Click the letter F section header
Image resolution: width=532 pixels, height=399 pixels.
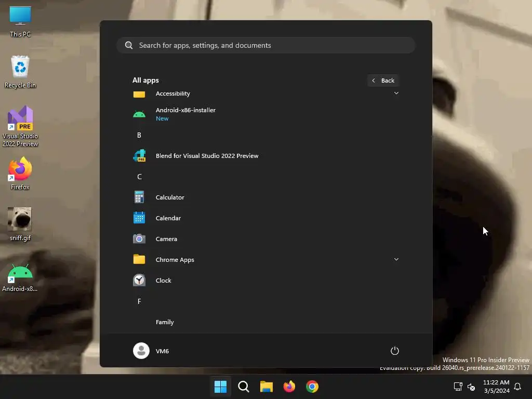pyautogui.click(x=139, y=301)
